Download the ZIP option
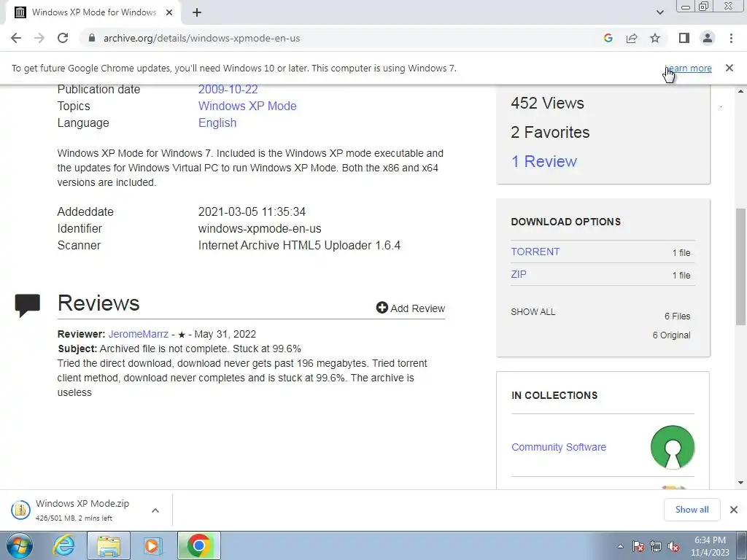 coord(519,274)
